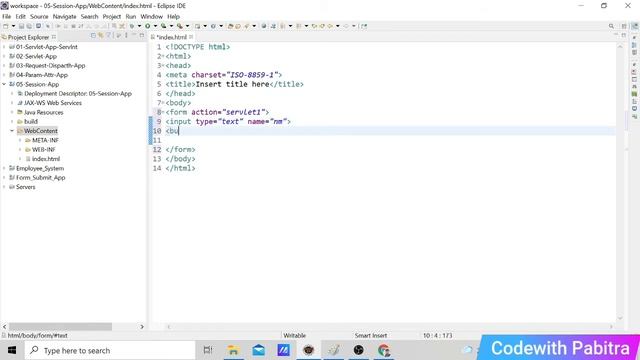Toggle code folding on the body tag line
Viewport: 640px width, 360px height.
163,103
